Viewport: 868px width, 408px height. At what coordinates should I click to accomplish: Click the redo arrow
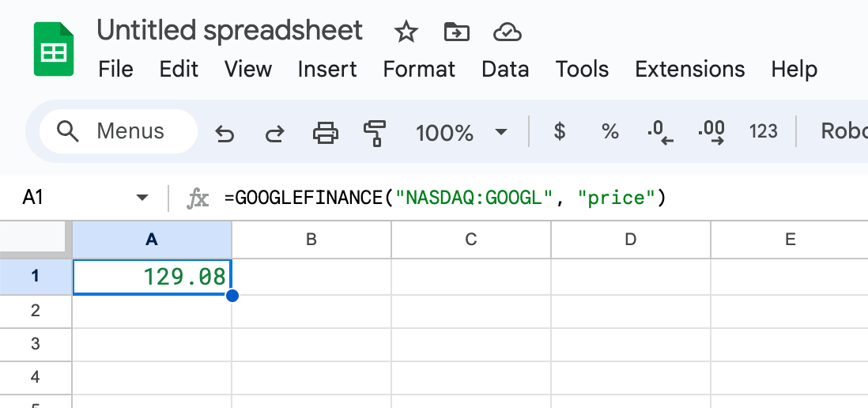click(x=274, y=133)
